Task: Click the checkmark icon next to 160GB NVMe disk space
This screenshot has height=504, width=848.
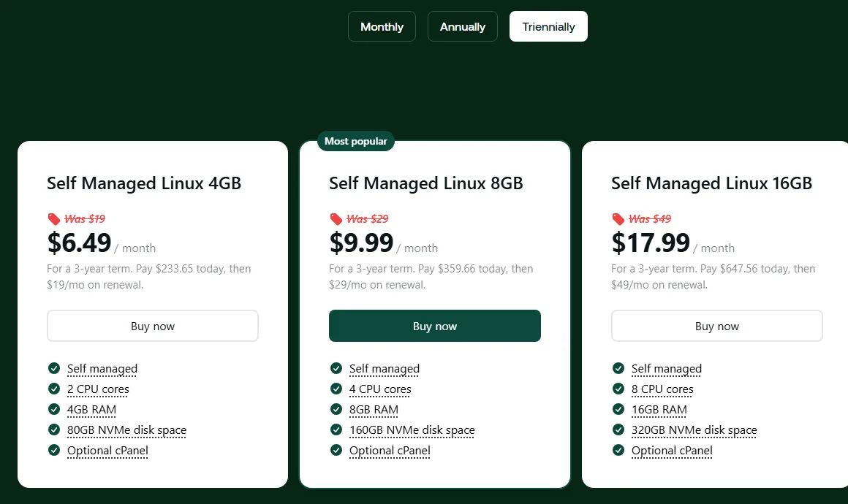Action: point(336,429)
